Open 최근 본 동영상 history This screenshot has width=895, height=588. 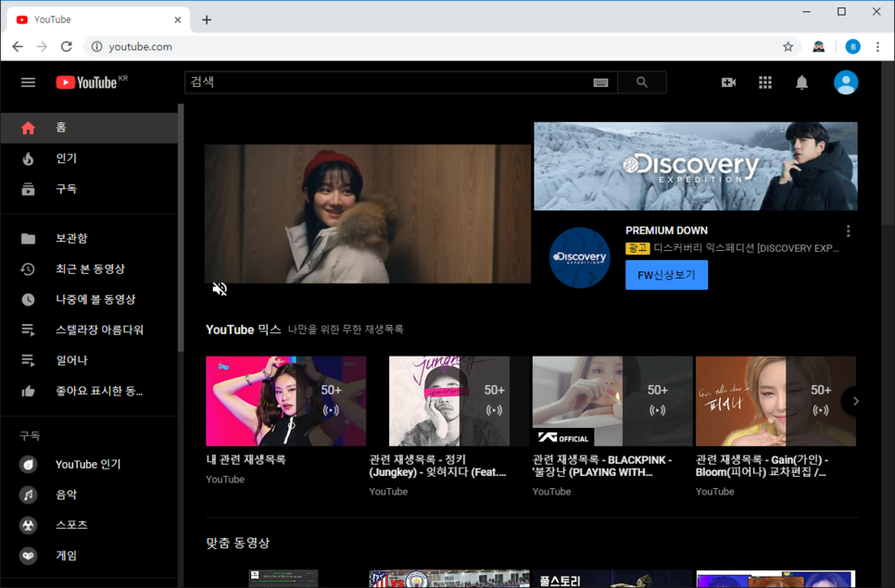(x=89, y=269)
